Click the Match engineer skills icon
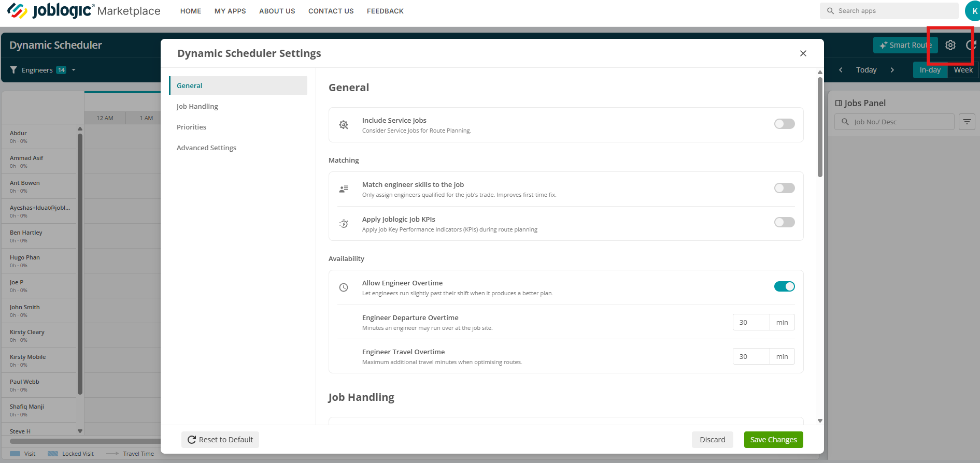 pos(344,189)
